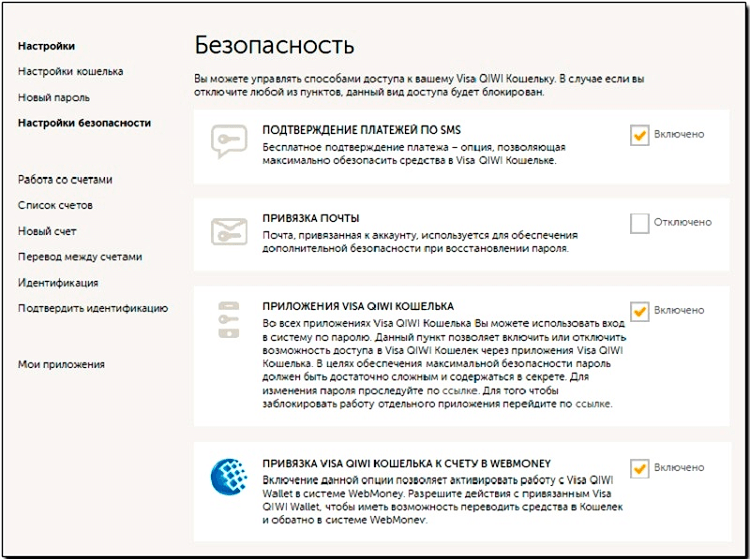Open Перевод между счетами

pyautogui.click(x=80, y=257)
